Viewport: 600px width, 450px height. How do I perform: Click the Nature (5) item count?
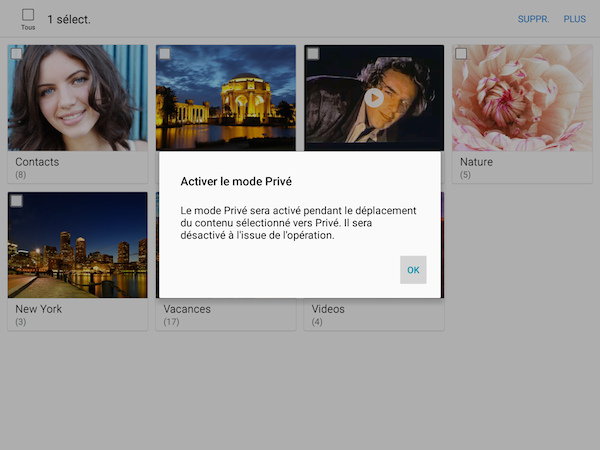465,175
